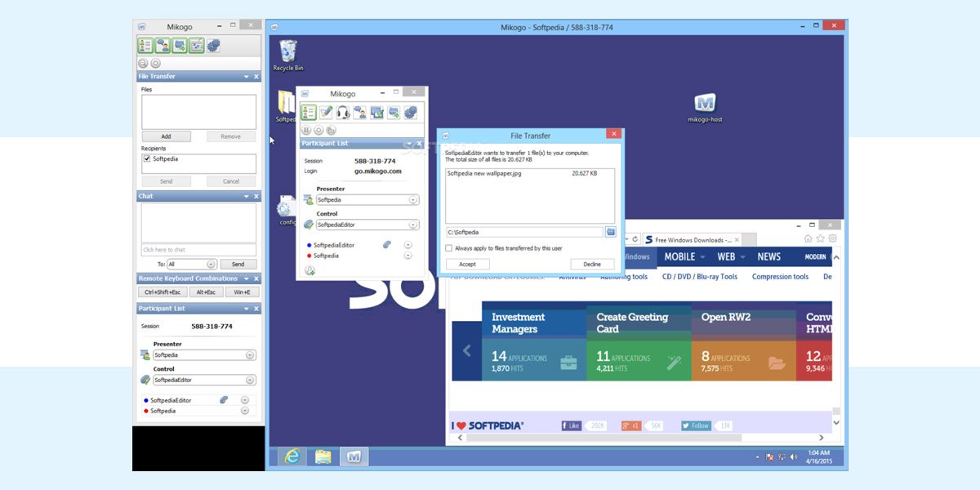Image resolution: width=980 pixels, height=490 pixels.
Task: Send the Ctrl+Shift+Esc key combination
Action: coord(163,292)
